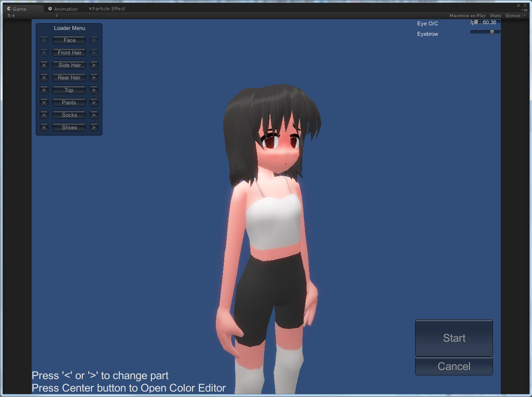
Task: Advance to next Shoes with right arrow
Action: pos(94,128)
